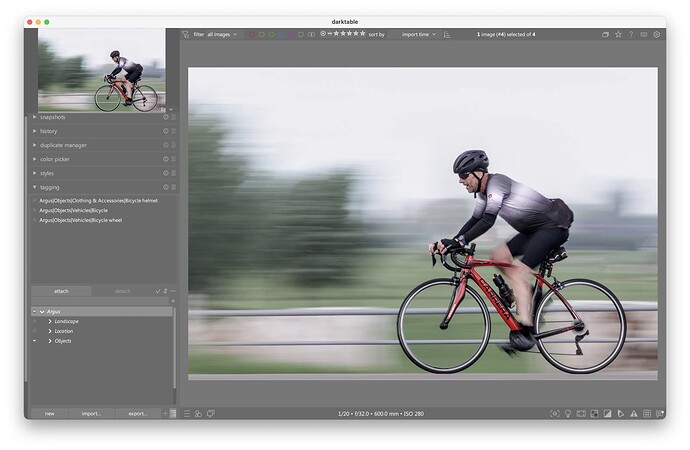Click the export... tags button

point(138,413)
